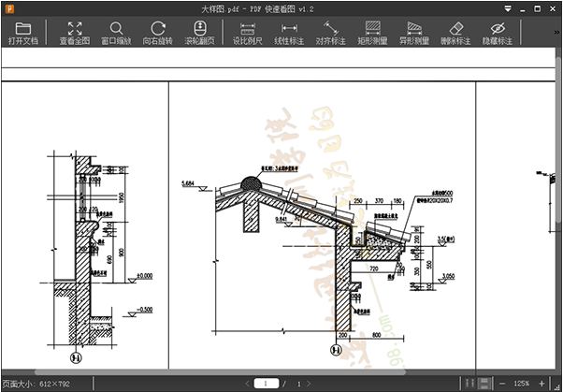
Task: Click the 125% zoom level value
Action: 521,384
